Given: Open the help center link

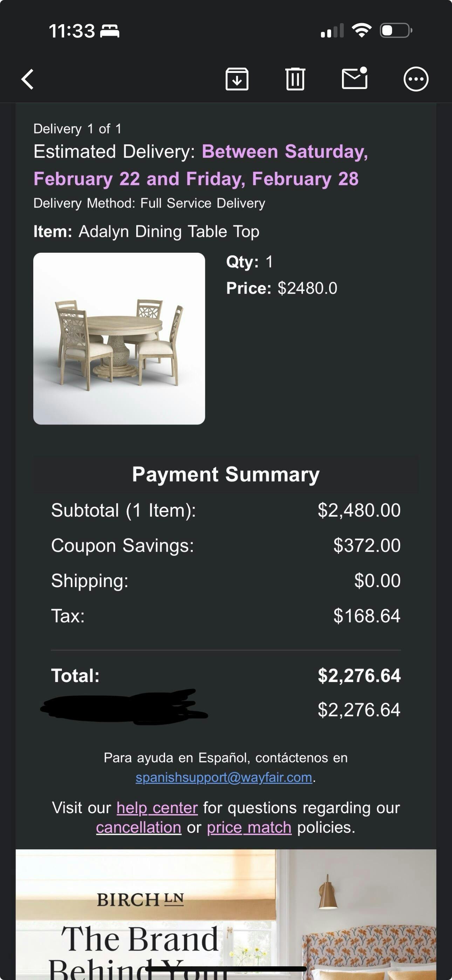Looking at the screenshot, I should click(x=157, y=808).
